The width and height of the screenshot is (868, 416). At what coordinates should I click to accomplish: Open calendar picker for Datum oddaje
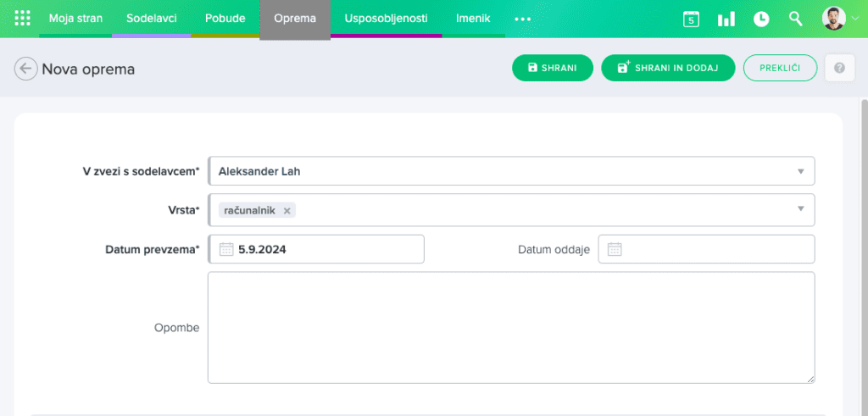pos(615,249)
